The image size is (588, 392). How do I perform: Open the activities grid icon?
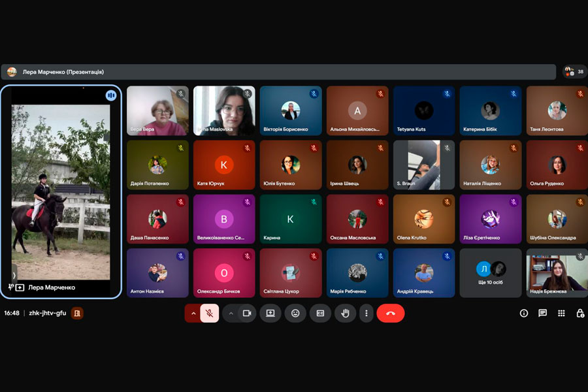click(x=561, y=313)
